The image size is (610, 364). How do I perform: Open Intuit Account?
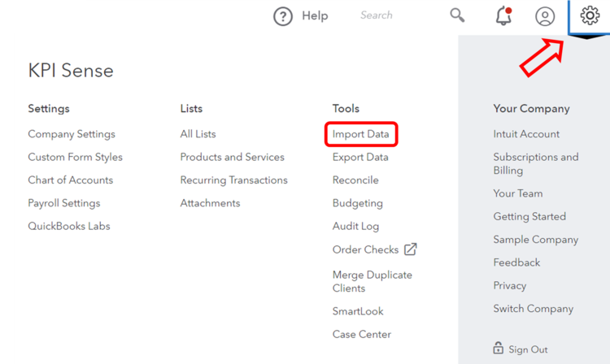click(526, 134)
